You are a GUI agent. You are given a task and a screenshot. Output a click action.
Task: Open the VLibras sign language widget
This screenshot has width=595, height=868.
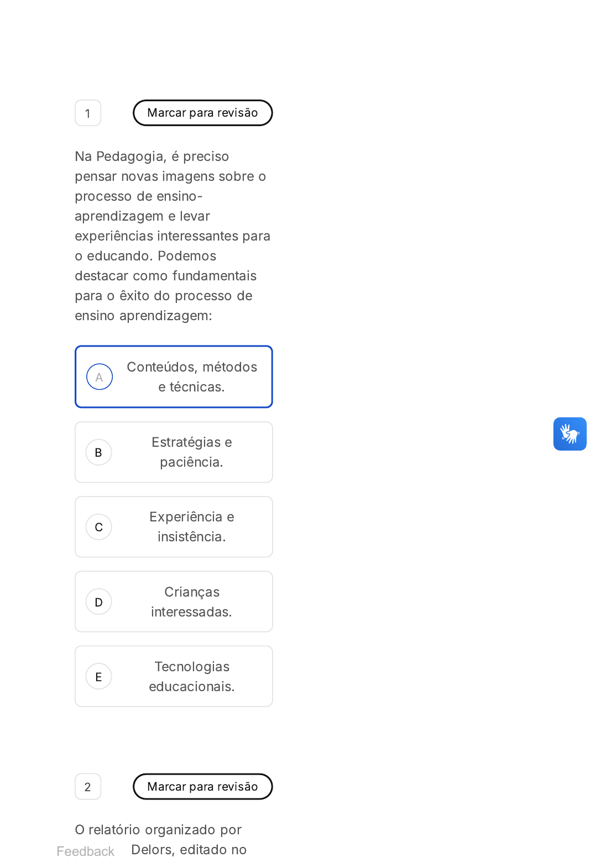click(570, 434)
